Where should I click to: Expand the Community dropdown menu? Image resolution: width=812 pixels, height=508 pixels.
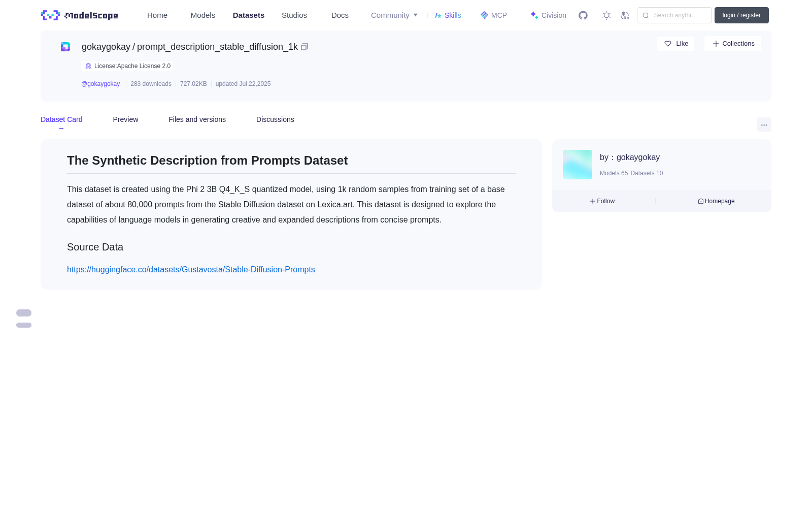click(394, 15)
